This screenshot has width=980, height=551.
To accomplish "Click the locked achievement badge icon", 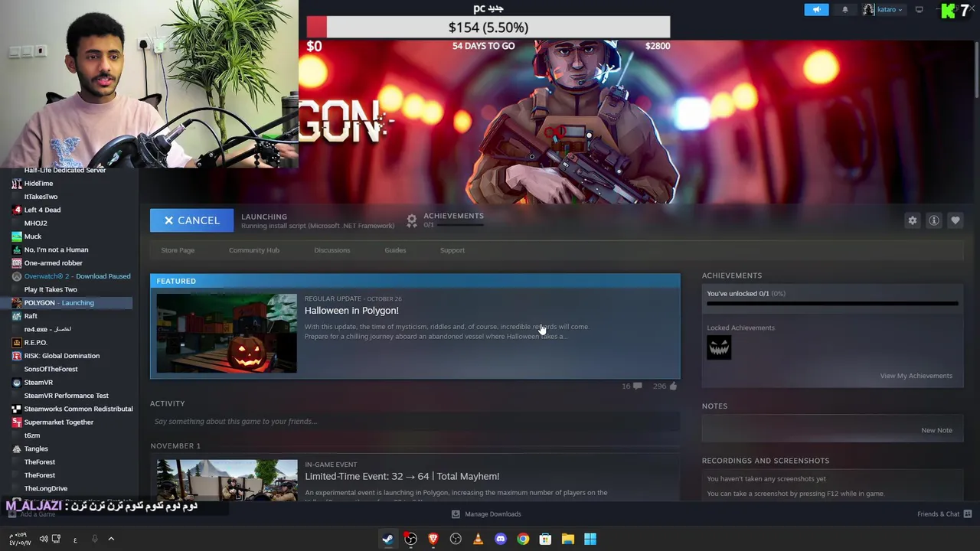I will tap(719, 347).
